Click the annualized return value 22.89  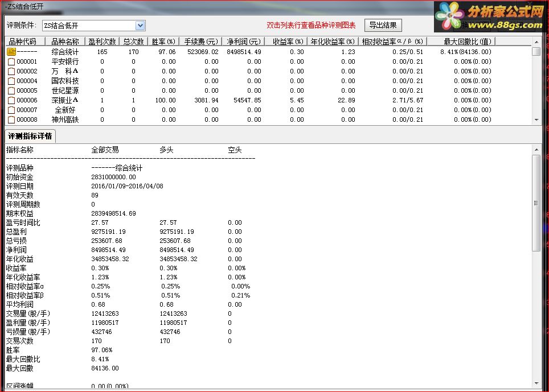(x=346, y=100)
